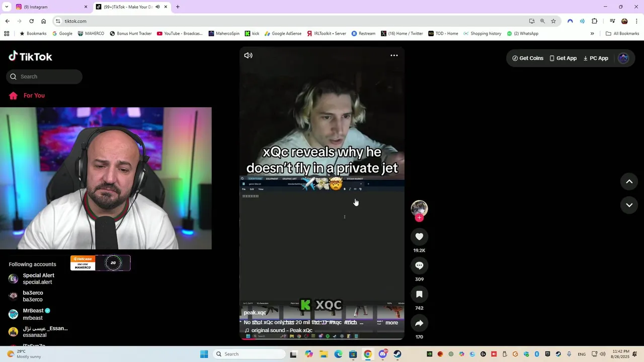644x362 pixels.
Task: Click PC App download button
Action: (596, 58)
